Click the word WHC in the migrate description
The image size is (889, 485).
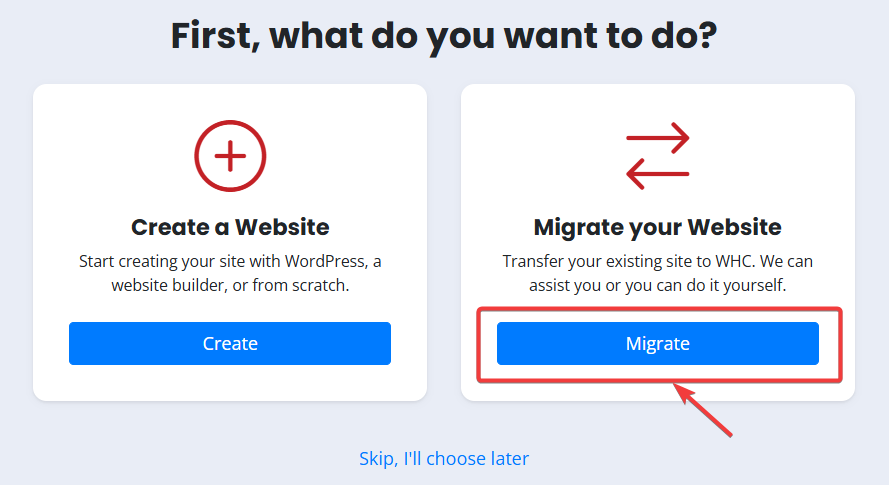[735, 261]
